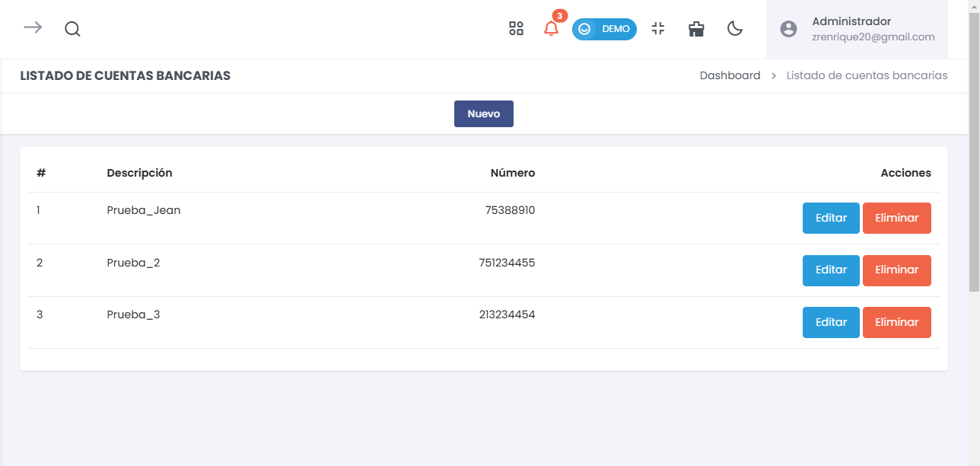The width and height of the screenshot is (980, 466).
Task: Click the smiley icon in the DEMO badge
Action: coord(584,29)
